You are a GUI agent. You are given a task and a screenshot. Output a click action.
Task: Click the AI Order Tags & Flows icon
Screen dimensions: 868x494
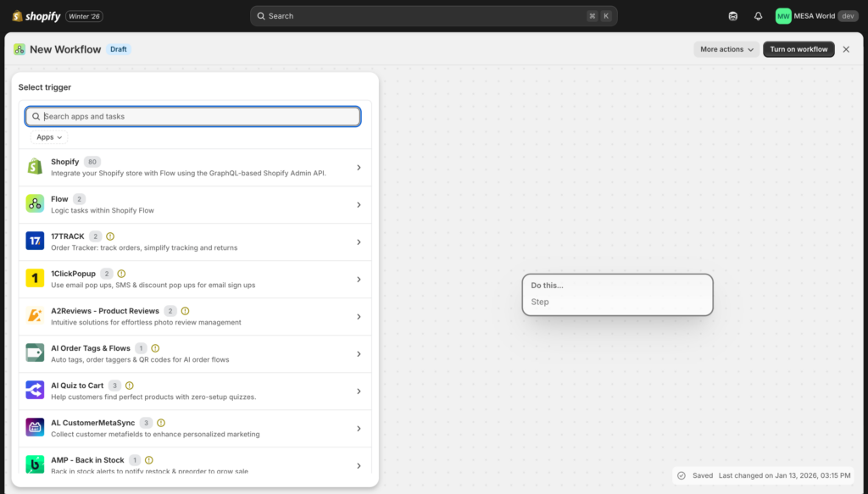point(35,352)
